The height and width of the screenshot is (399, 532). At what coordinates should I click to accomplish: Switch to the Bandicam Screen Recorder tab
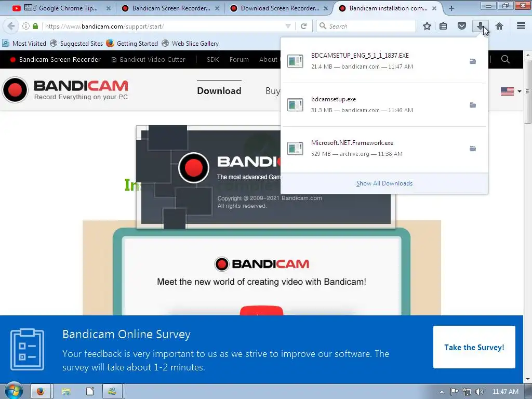point(170,8)
